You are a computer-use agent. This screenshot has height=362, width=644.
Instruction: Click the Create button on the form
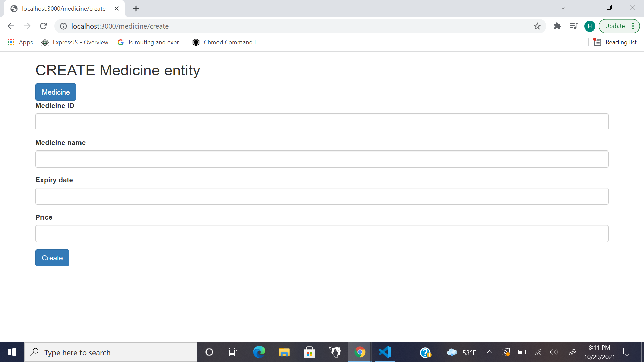pos(52,258)
